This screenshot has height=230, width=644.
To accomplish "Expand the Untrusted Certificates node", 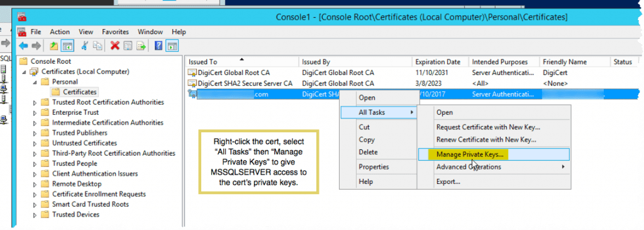I will (x=35, y=143).
